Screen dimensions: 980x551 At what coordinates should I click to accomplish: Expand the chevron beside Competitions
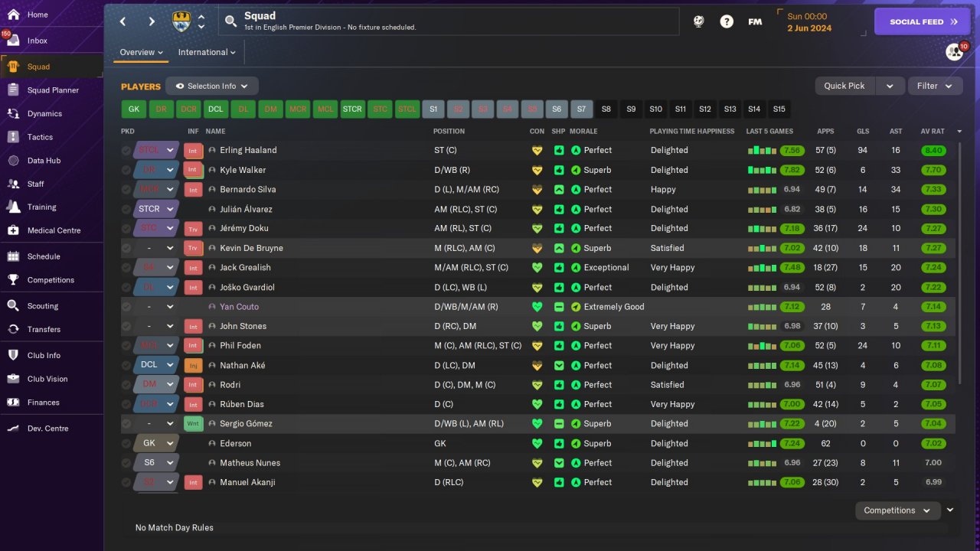(x=950, y=510)
